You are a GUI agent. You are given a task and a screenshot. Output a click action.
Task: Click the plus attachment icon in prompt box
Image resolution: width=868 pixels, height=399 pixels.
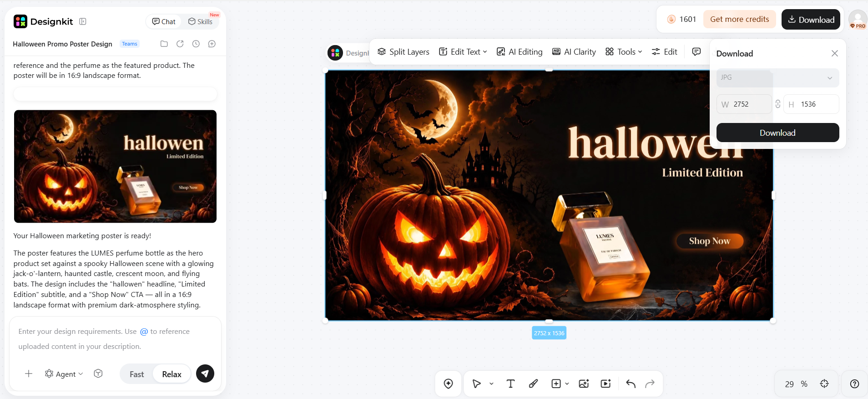click(29, 373)
